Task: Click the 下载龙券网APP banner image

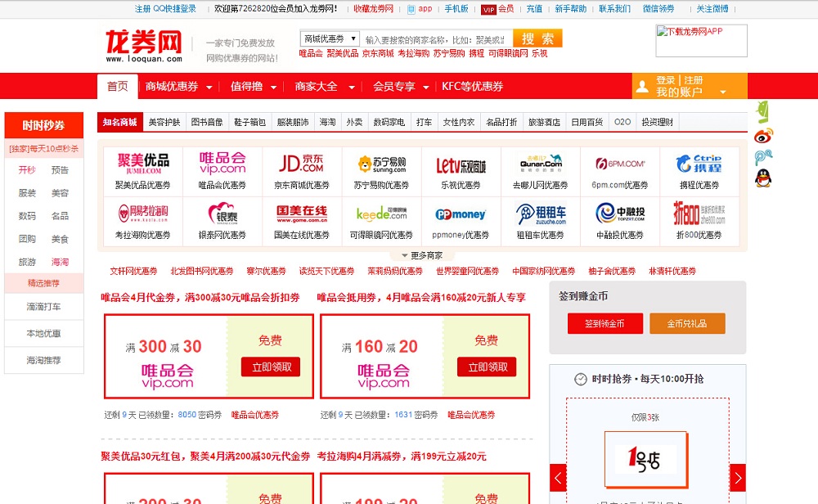Action: (701, 41)
